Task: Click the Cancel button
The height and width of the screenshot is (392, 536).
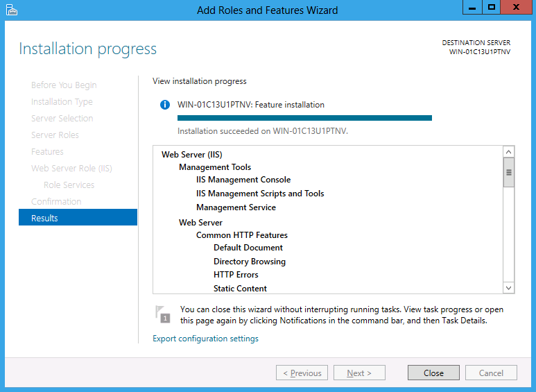Action: (491, 373)
